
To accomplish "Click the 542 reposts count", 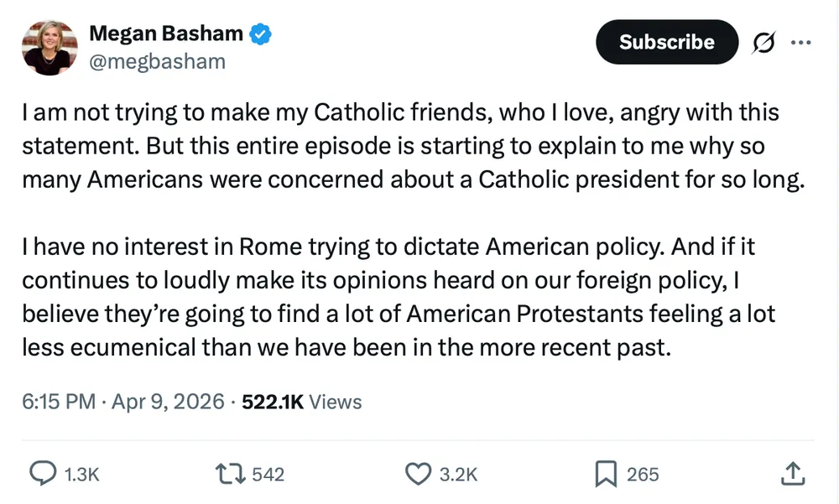I will click(268, 475).
